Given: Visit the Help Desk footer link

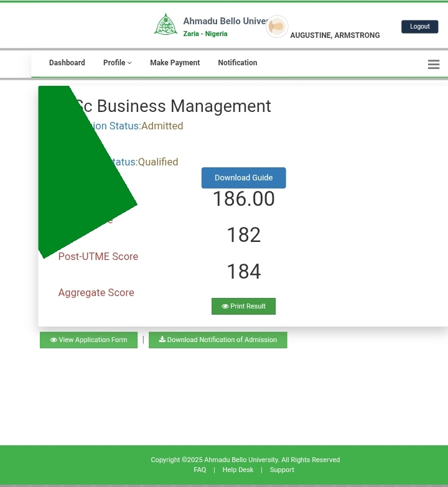Looking at the screenshot, I should pos(238,470).
